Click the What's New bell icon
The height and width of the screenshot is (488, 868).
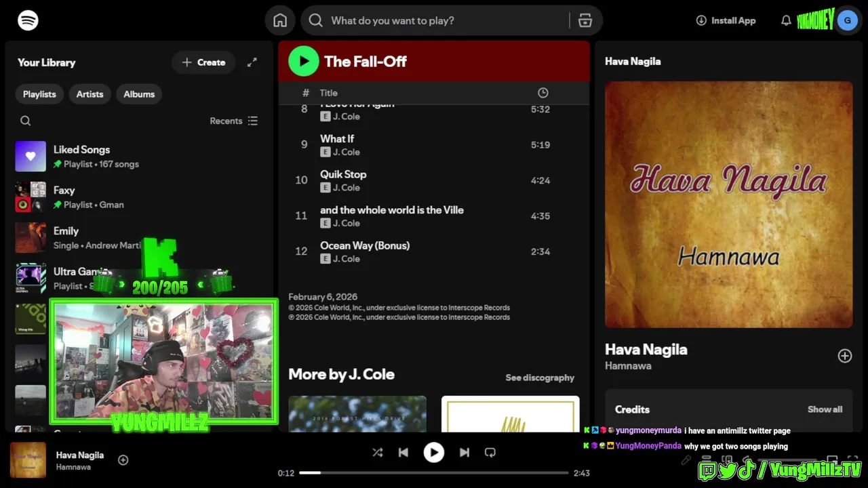point(786,20)
